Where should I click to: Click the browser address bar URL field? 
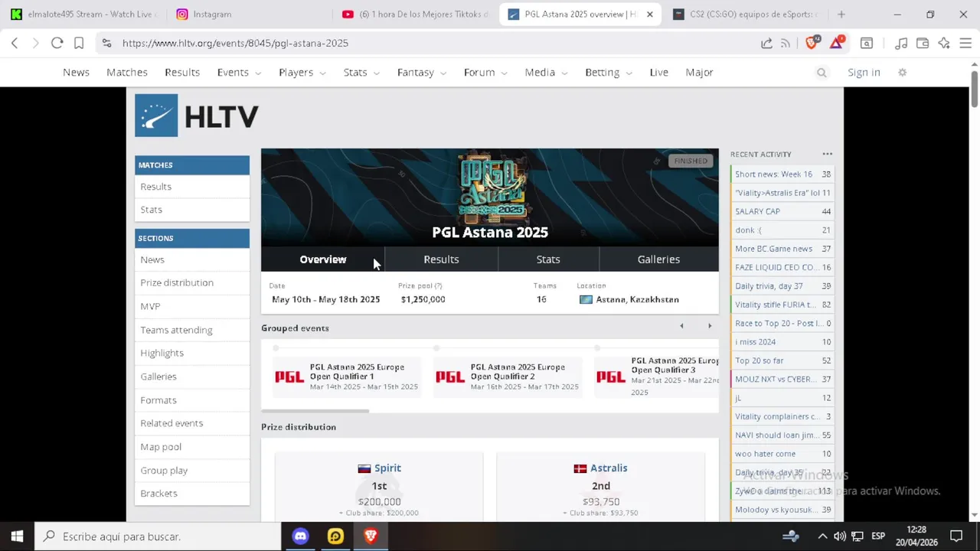[x=429, y=43]
